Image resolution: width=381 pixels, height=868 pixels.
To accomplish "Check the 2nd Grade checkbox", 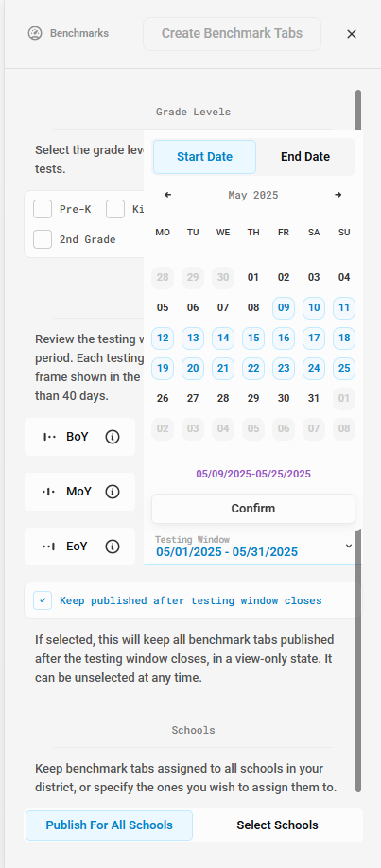I will tap(43, 240).
